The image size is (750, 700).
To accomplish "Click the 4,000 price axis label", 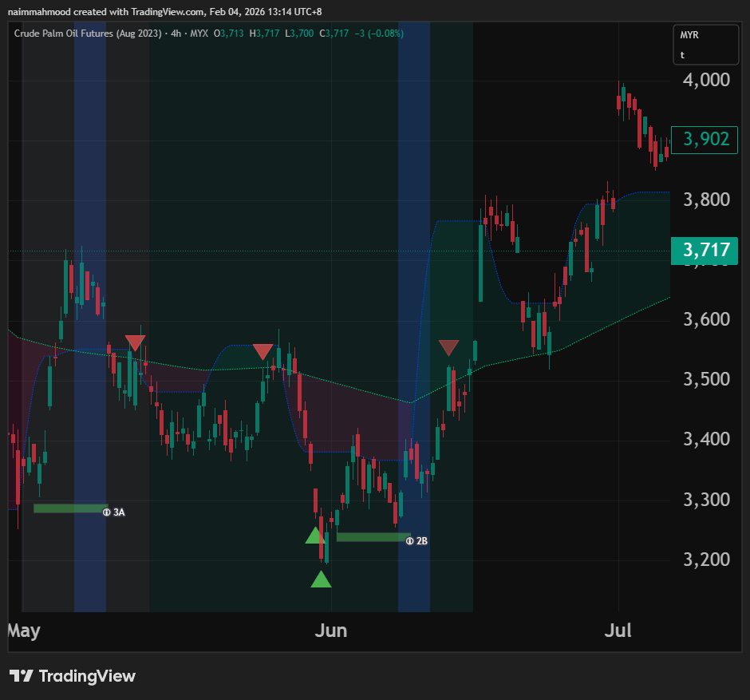I will (706, 80).
